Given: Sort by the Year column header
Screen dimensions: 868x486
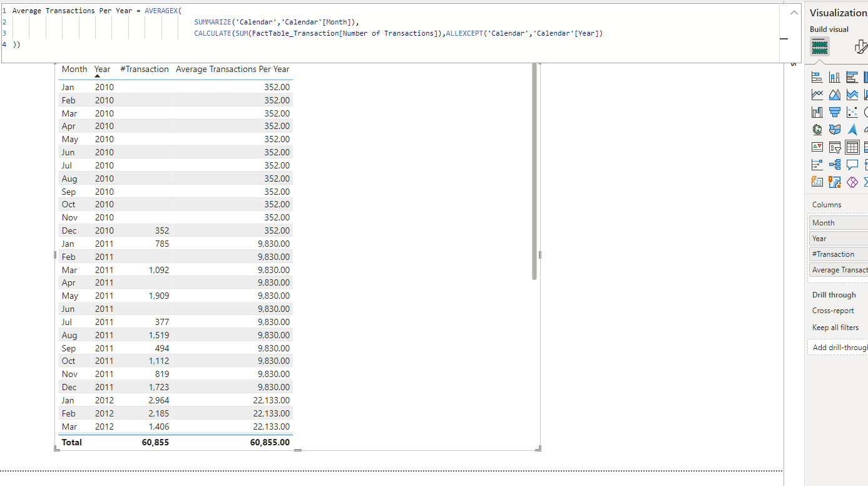Looking at the screenshot, I should pos(102,69).
